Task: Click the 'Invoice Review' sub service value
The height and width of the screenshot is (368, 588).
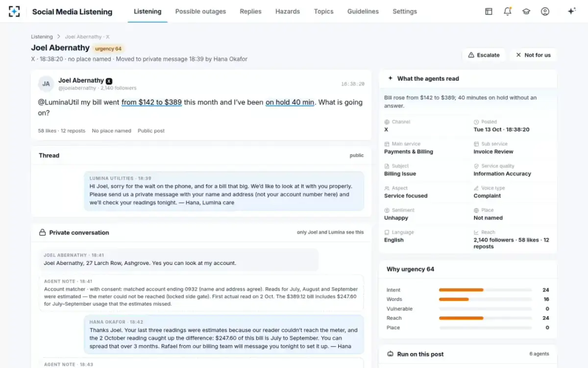Action: pyautogui.click(x=493, y=152)
